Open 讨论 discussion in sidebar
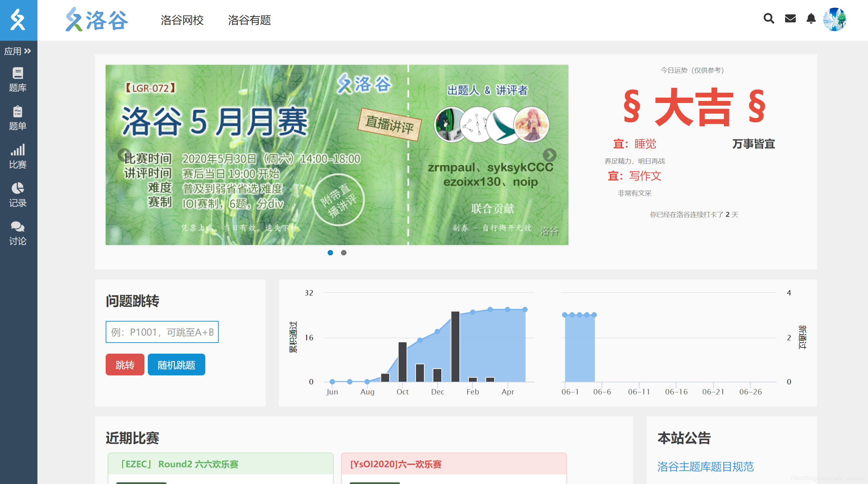 pos(17,233)
